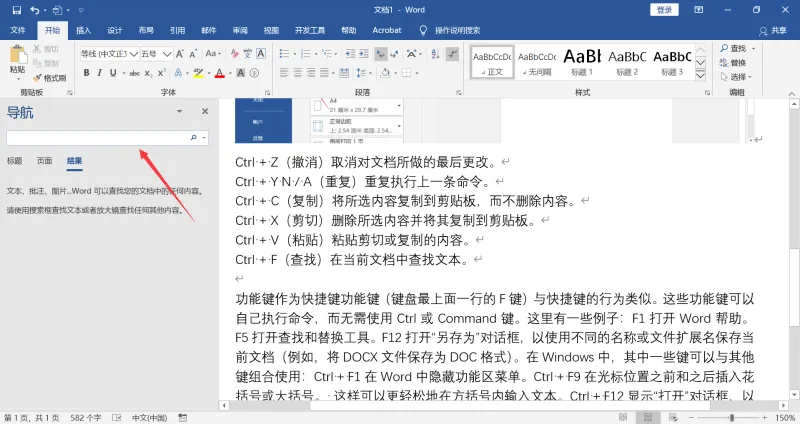
Task: Switch to the 引用 (References) tab
Action: (178, 30)
